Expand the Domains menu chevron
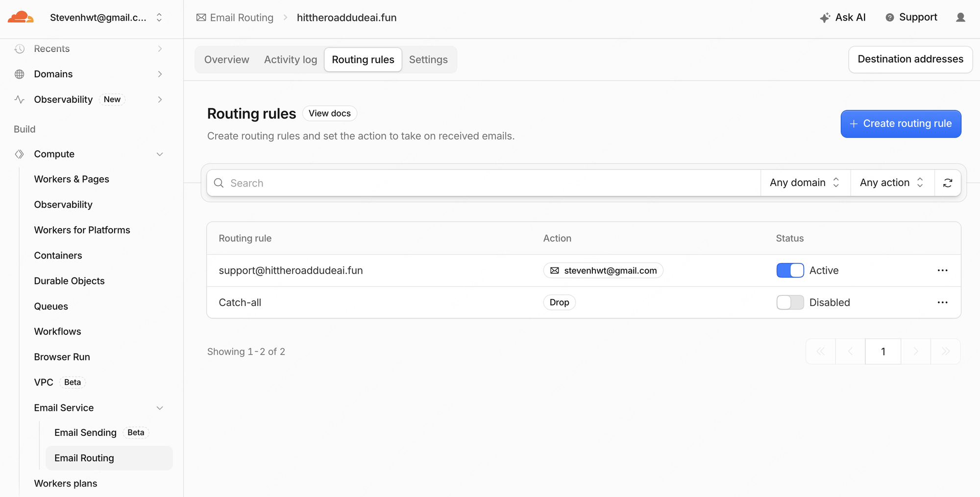 (x=160, y=74)
